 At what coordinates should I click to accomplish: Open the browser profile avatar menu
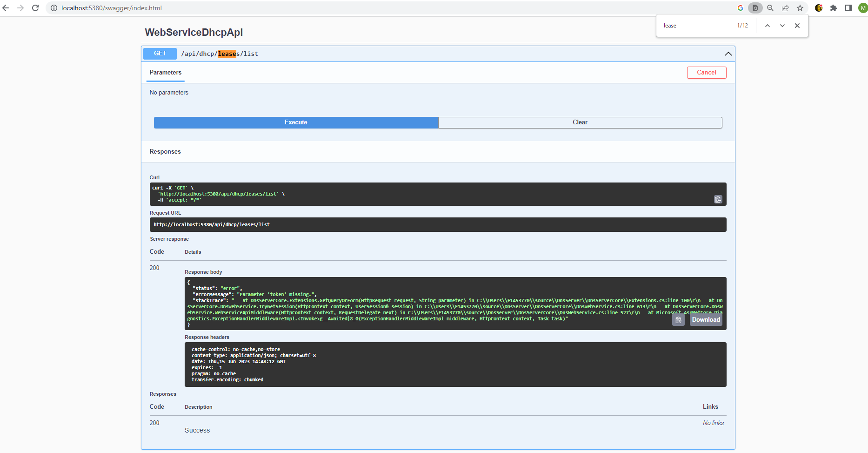(x=863, y=8)
